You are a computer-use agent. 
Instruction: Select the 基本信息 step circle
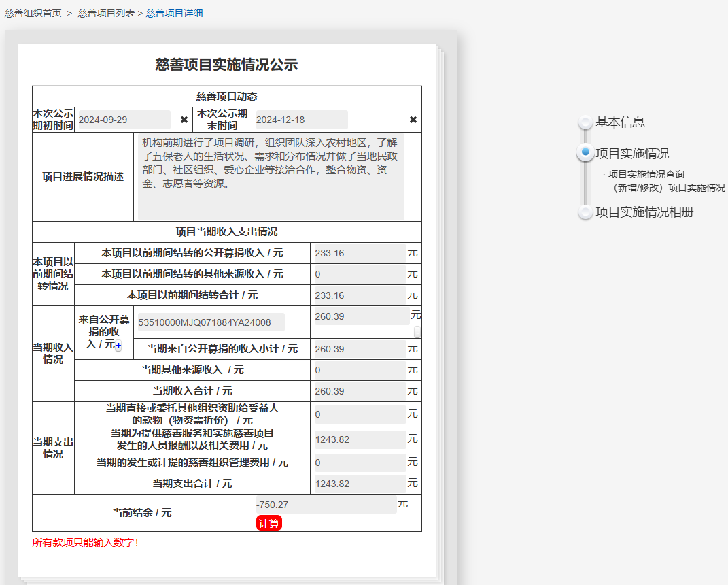coord(585,122)
